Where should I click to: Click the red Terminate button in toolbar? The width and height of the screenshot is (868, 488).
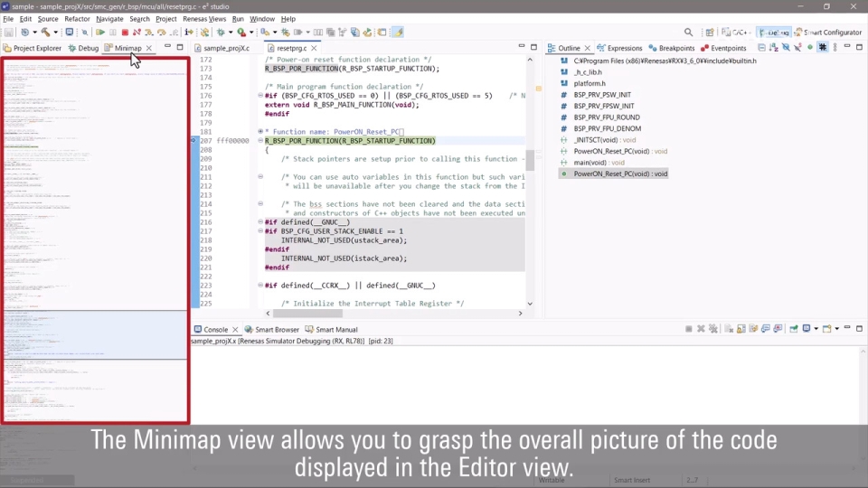(125, 33)
